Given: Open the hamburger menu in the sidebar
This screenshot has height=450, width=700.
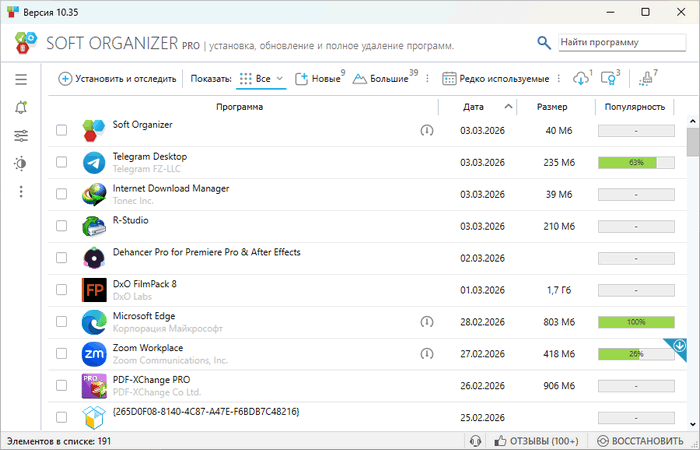Looking at the screenshot, I should [x=21, y=79].
